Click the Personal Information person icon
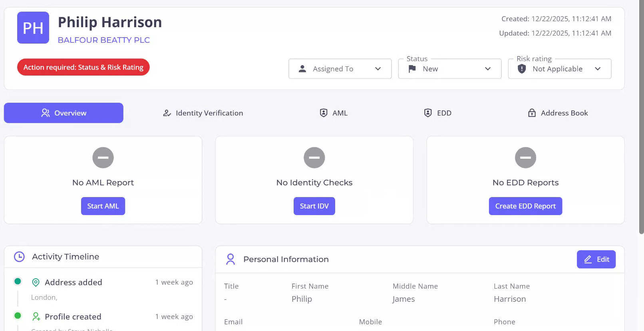Image resolution: width=644 pixels, height=331 pixels. [231, 259]
